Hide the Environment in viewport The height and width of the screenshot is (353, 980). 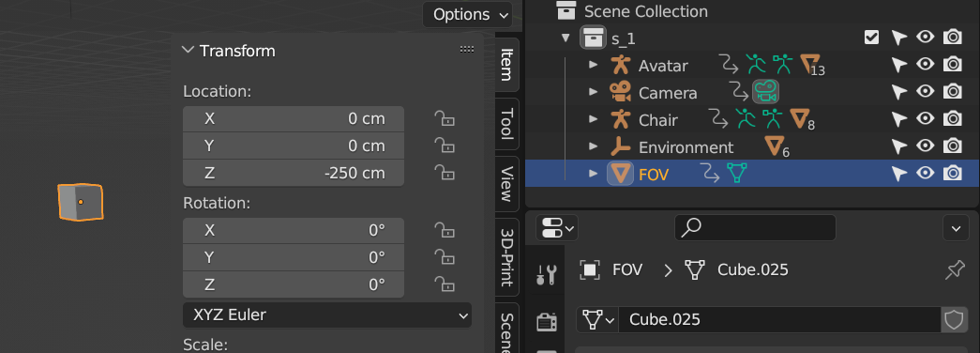click(x=925, y=146)
